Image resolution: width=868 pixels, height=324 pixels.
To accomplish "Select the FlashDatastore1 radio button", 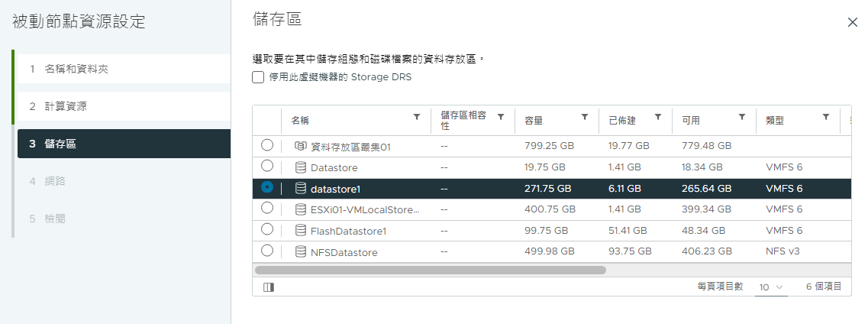I will tap(267, 229).
